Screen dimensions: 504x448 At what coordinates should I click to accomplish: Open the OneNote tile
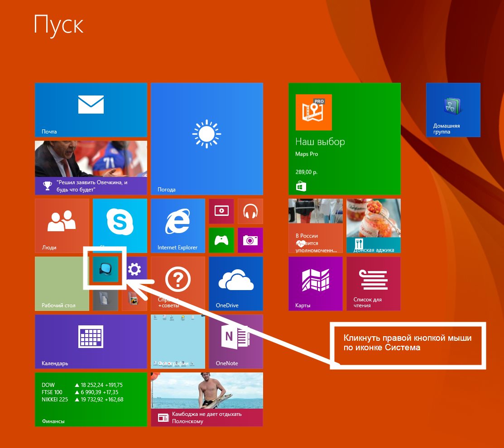[236, 341]
